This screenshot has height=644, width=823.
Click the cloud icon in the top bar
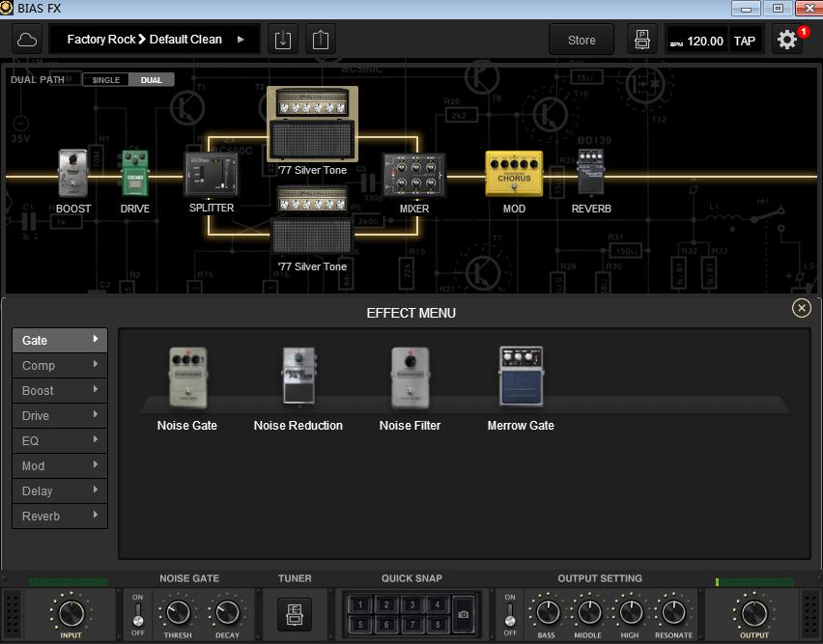[27, 39]
